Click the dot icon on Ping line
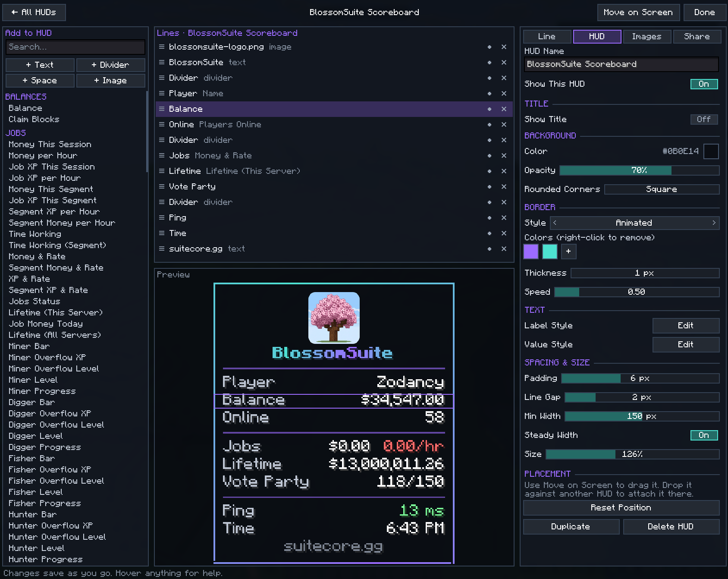Image resolution: width=728 pixels, height=579 pixels. [490, 218]
